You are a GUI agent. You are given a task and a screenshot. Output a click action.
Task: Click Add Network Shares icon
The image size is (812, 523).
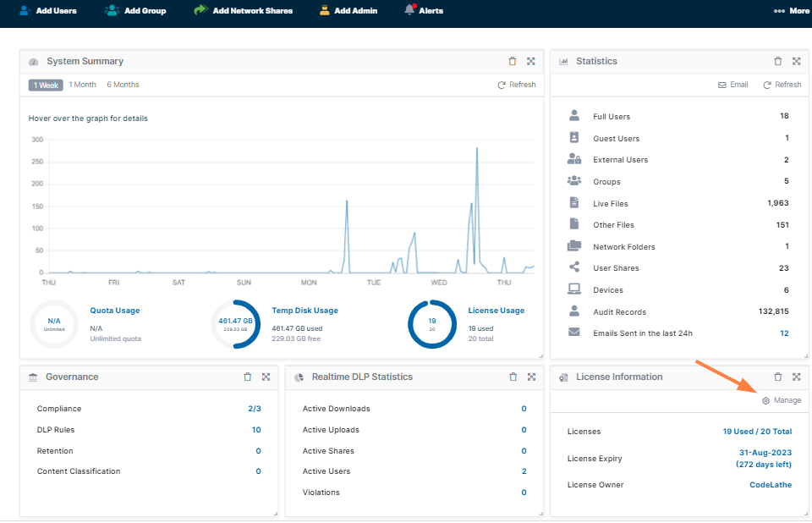[x=200, y=11]
